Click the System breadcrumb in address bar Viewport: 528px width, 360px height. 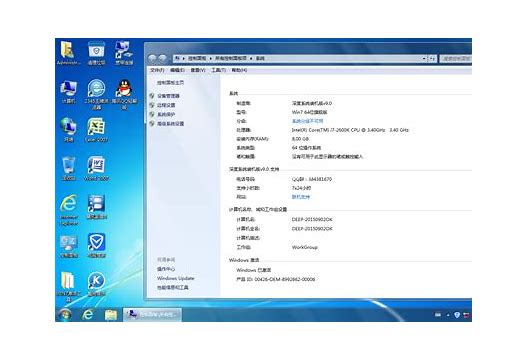[x=260, y=58]
